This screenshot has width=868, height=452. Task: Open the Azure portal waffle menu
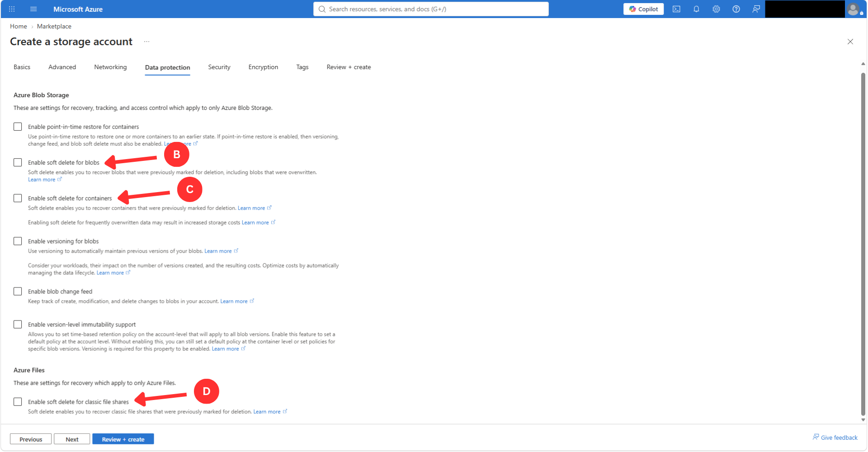click(x=12, y=9)
